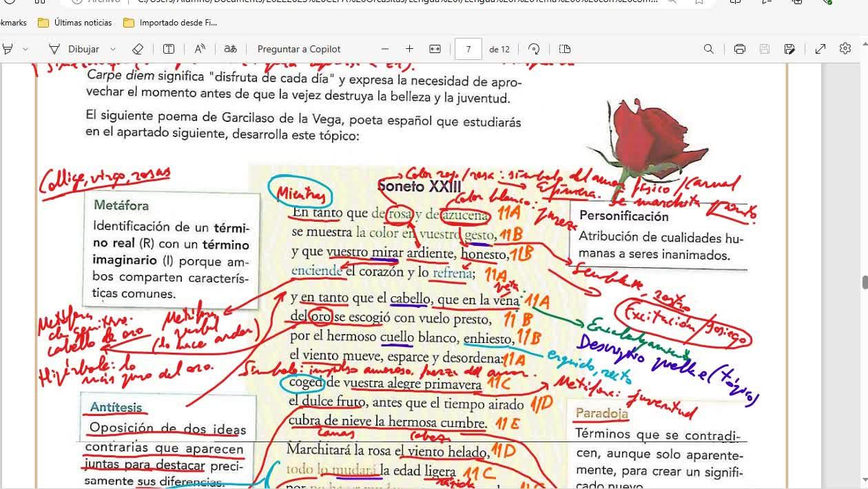The image size is (868, 489).
Task: Toggle the highlighter tool
Action: coord(8,49)
